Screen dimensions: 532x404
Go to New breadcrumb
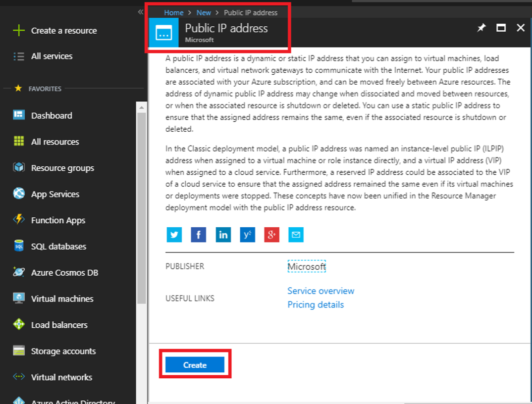204,12
